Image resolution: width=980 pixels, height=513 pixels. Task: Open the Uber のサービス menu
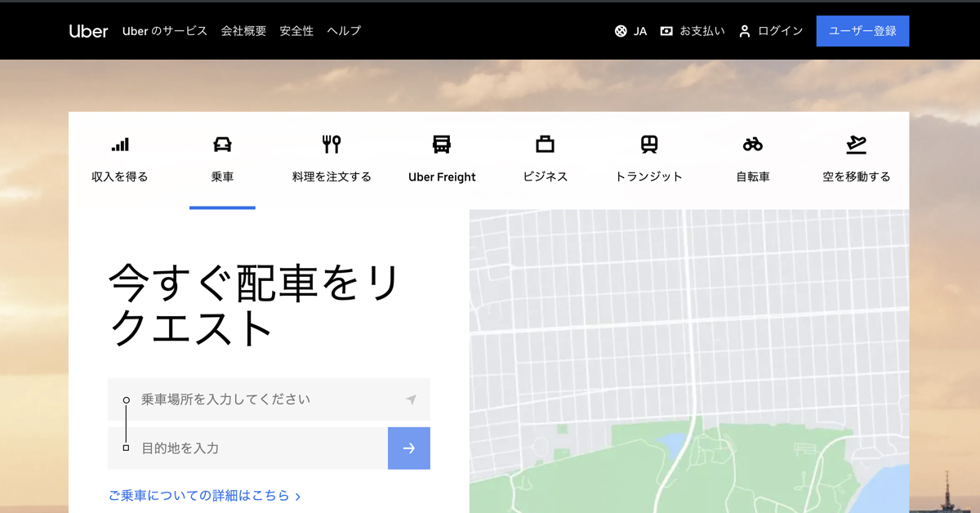(165, 31)
